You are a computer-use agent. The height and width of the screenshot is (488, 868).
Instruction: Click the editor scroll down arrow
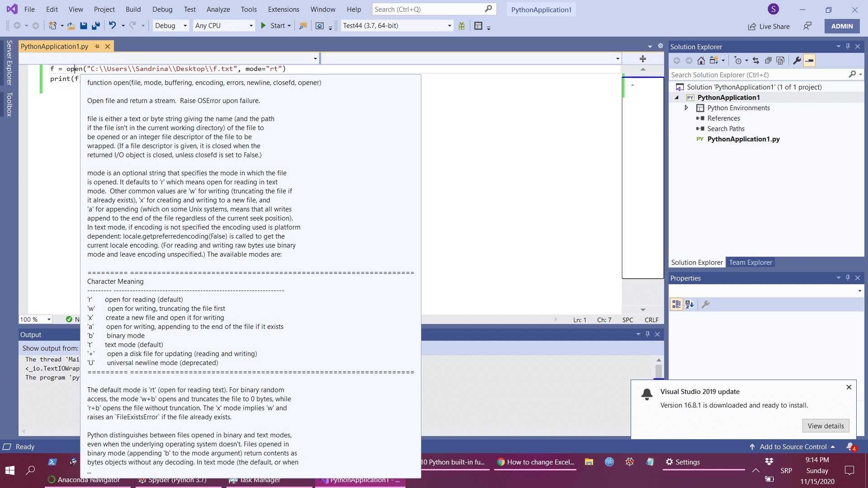tap(643, 310)
